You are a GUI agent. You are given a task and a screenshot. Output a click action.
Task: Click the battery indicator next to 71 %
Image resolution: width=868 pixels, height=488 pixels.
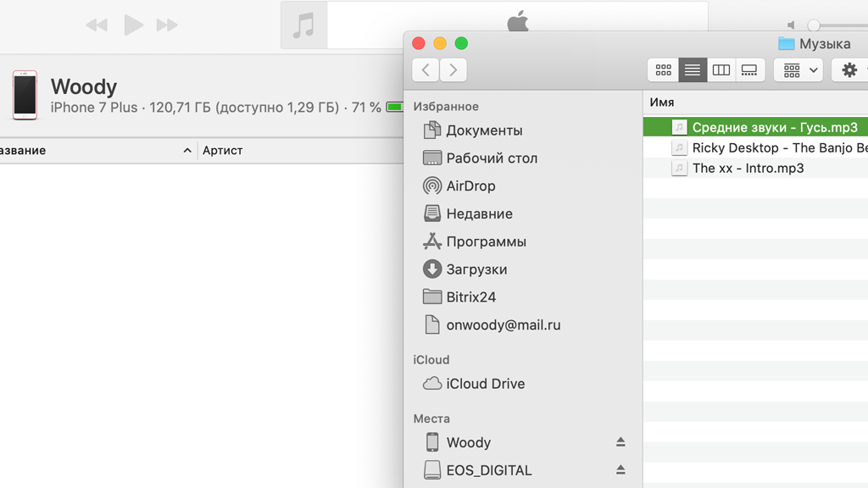click(395, 107)
